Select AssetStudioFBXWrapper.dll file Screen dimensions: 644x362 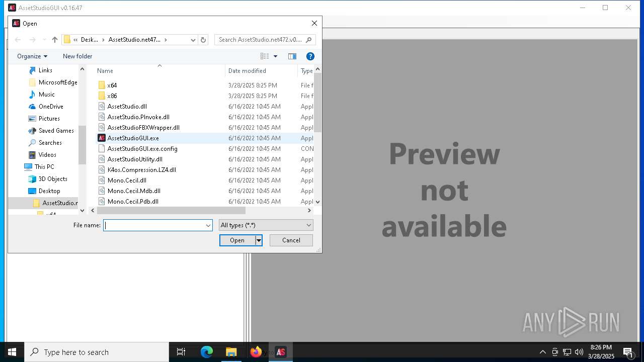pos(143,128)
